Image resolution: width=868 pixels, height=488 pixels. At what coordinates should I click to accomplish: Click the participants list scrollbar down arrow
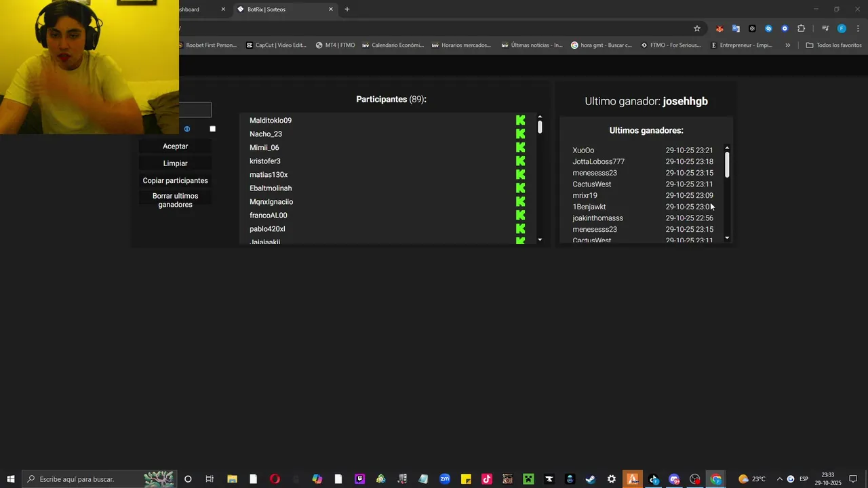click(540, 240)
